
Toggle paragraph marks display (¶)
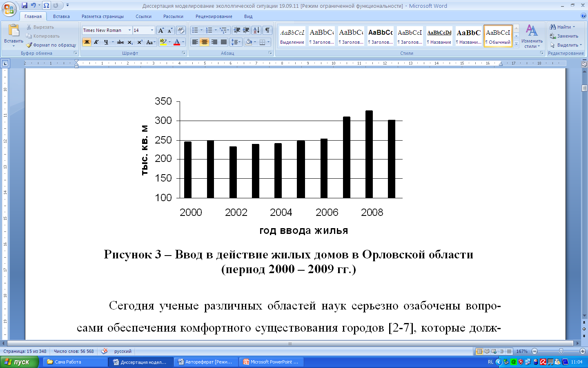(267, 30)
